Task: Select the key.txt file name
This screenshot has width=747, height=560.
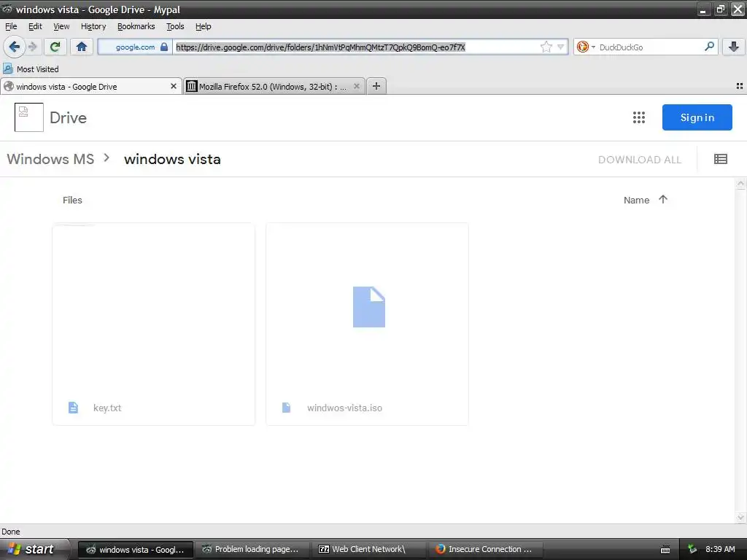Action: tap(107, 408)
